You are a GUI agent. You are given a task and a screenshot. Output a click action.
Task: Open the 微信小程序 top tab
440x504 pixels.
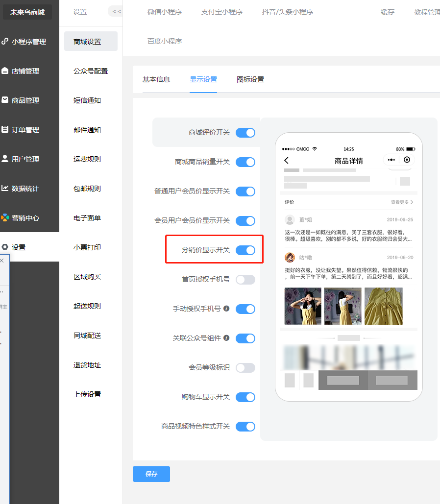(x=165, y=12)
